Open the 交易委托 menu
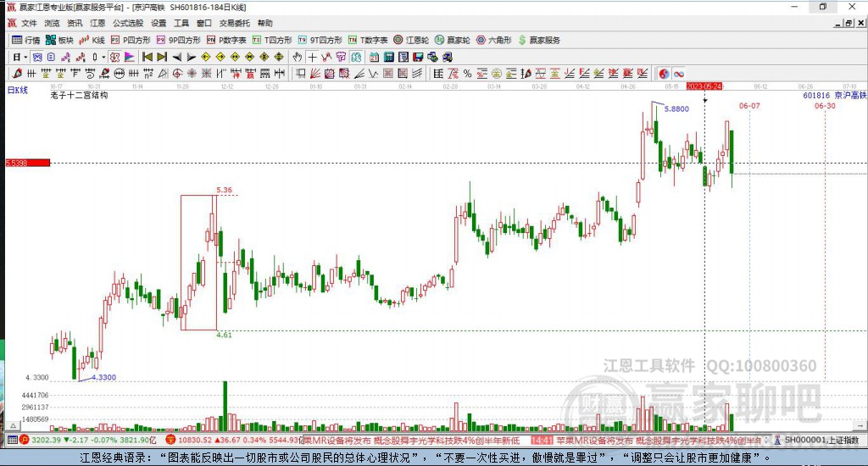868x466 pixels. (x=234, y=23)
